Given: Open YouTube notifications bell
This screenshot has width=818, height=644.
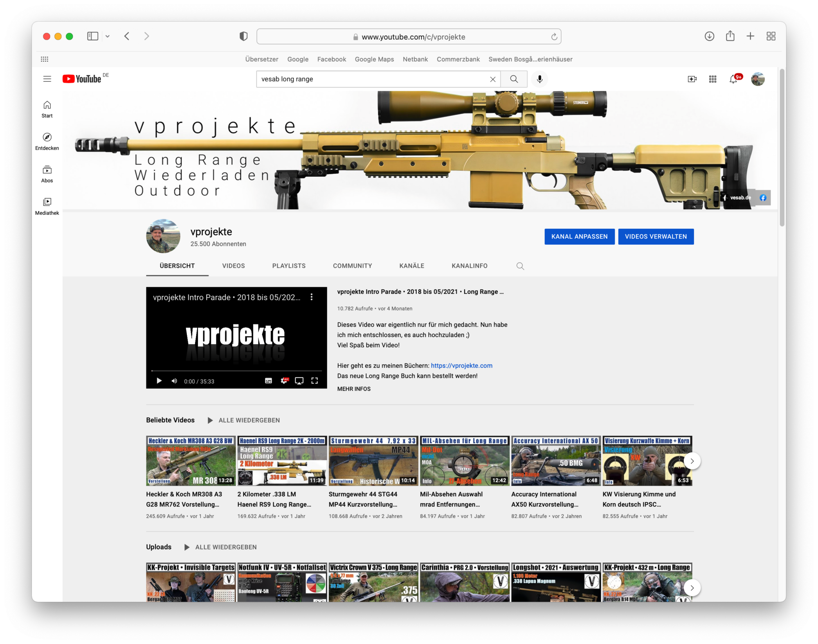Looking at the screenshot, I should coord(733,79).
